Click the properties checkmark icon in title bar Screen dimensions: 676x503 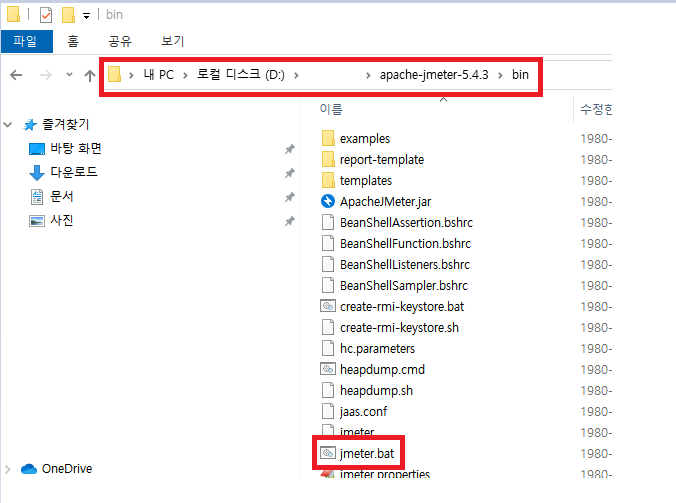46,15
